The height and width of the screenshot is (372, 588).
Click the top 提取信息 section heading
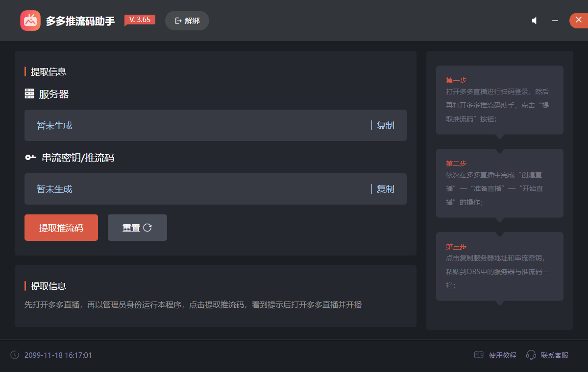49,71
